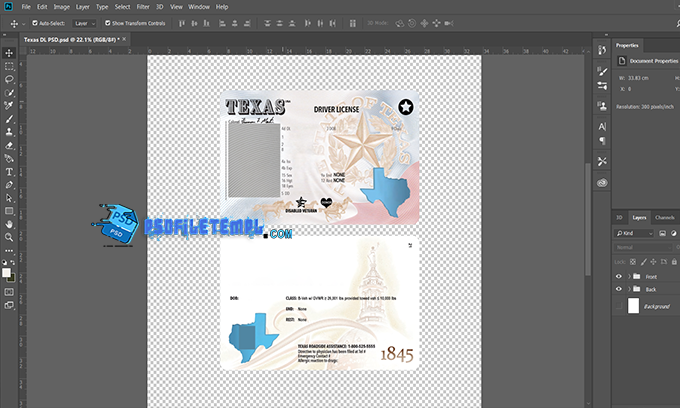Hide the Back layer group
This screenshot has height=408, width=680.
coord(619,289)
